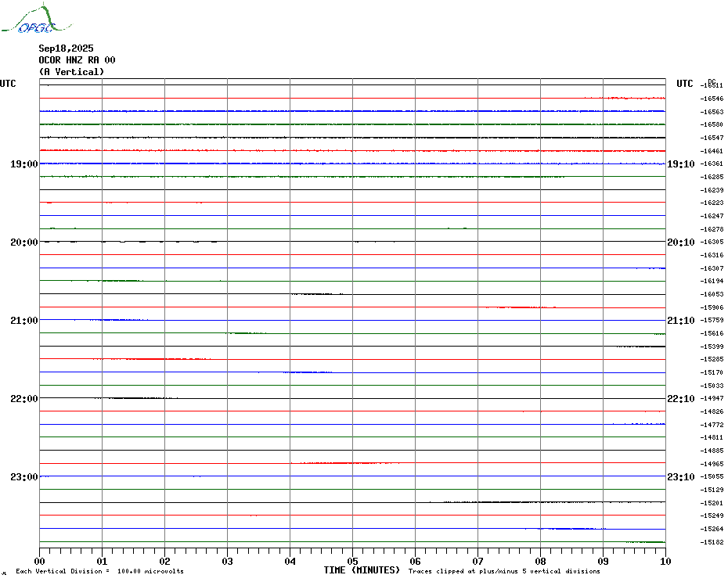Image resolution: width=728 pixels, height=582 pixels.
Task: Click the 03 minute axis label
Action: pyautogui.click(x=228, y=561)
